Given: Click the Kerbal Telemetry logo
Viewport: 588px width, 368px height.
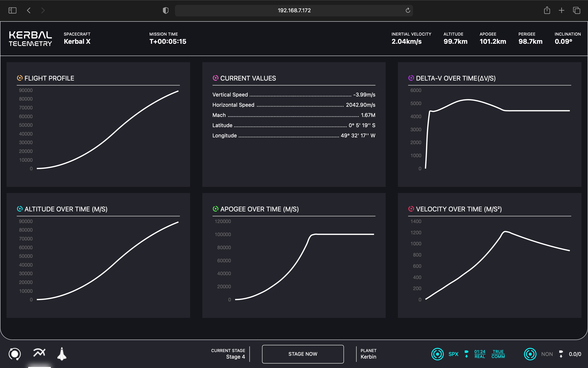Looking at the screenshot, I should pyautogui.click(x=30, y=39).
